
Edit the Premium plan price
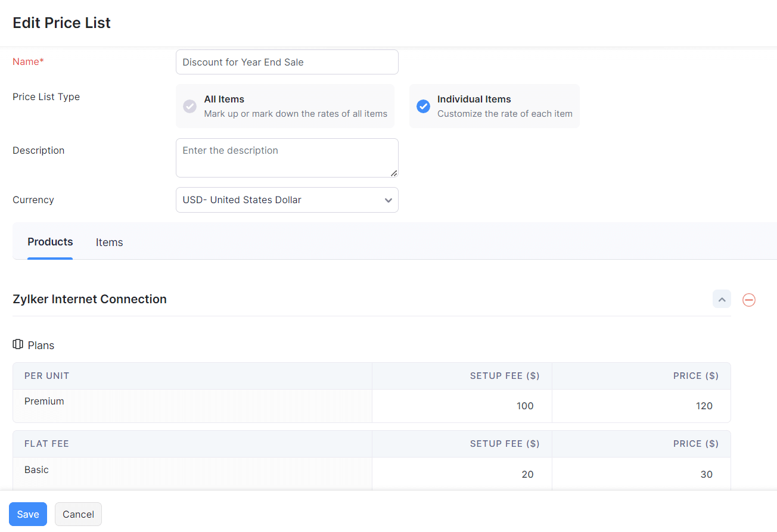(x=641, y=406)
